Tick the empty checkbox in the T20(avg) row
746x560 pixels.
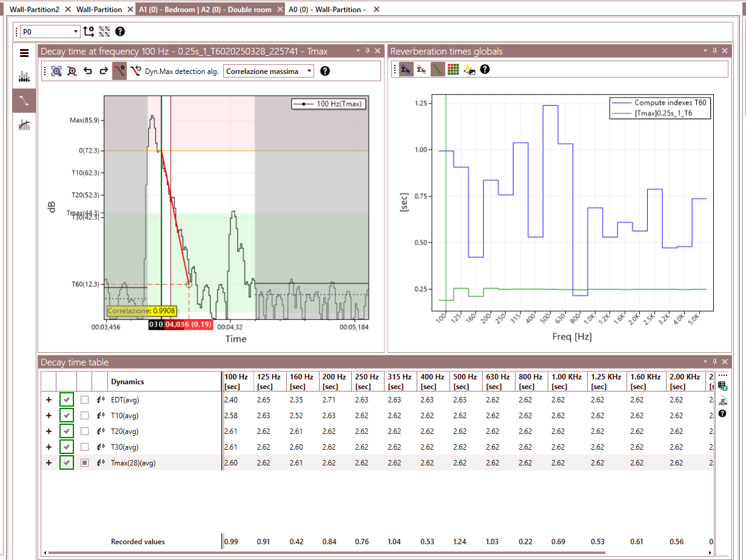(x=85, y=432)
